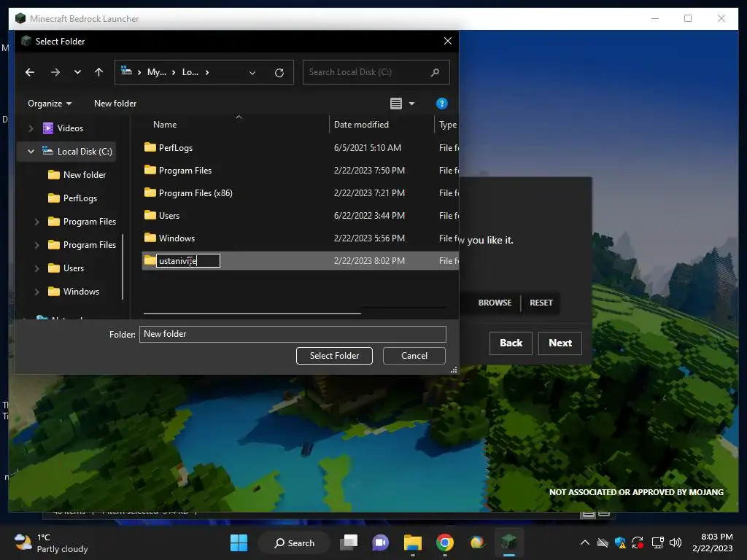Select the Users folder in file list
Screen dimensions: 747x560
click(x=300, y=216)
